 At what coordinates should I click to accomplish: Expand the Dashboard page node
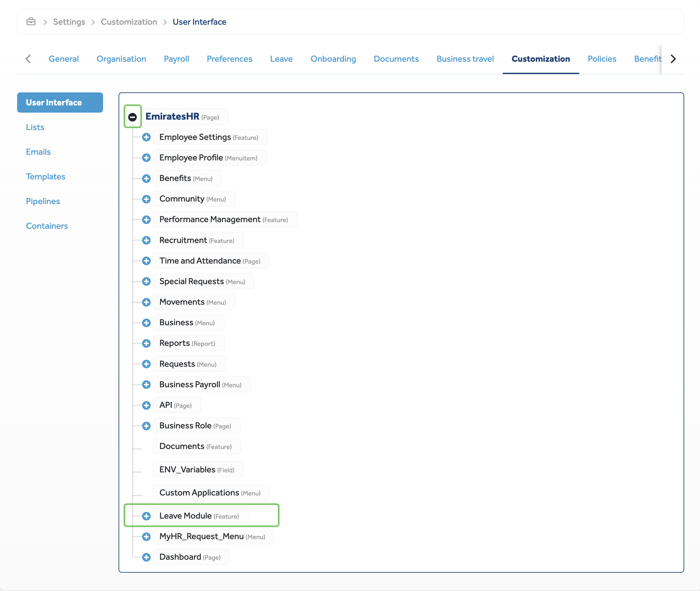click(146, 557)
